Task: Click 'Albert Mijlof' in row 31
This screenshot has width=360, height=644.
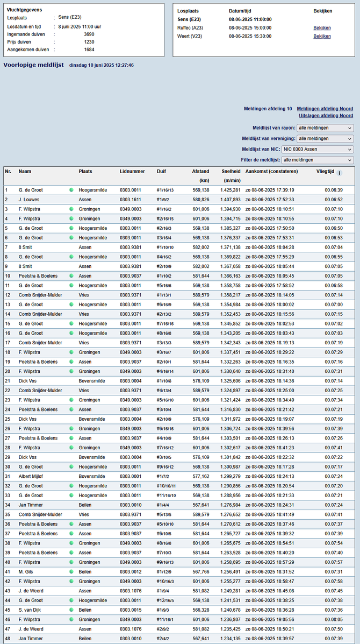Action: (x=31, y=477)
